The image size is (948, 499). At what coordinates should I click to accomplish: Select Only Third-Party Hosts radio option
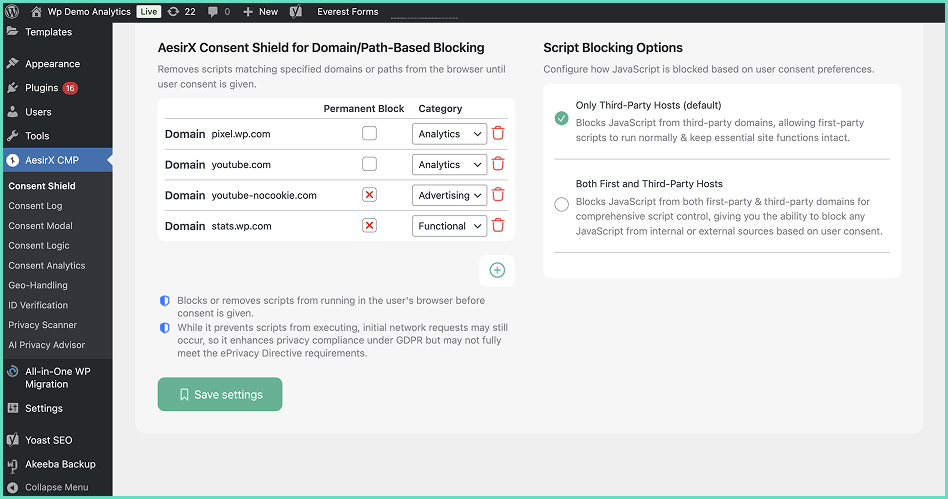(x=562, y=118)
